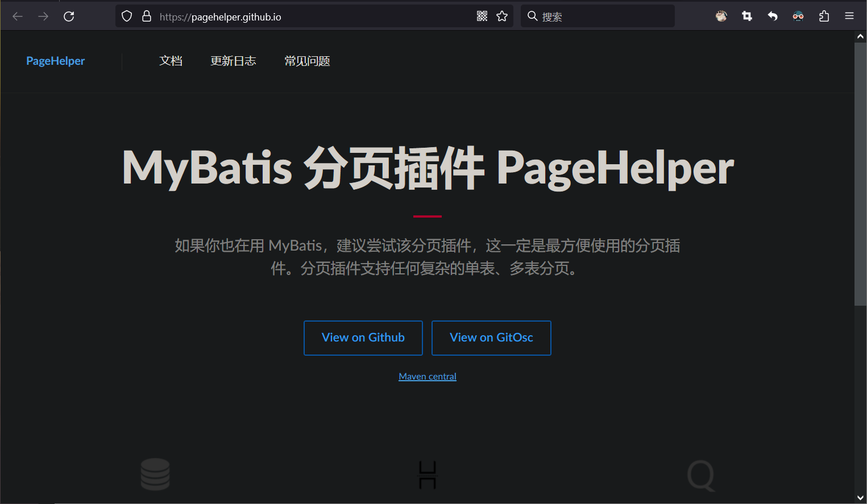867x504 pixels.
Task: Open the hamburger application menu
Action: point(849,16)
